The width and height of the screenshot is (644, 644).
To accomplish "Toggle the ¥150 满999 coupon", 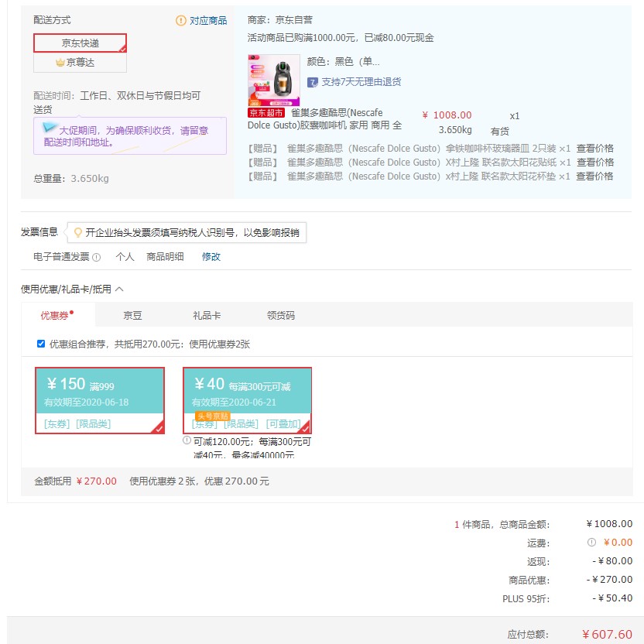I will click(100, 400).
